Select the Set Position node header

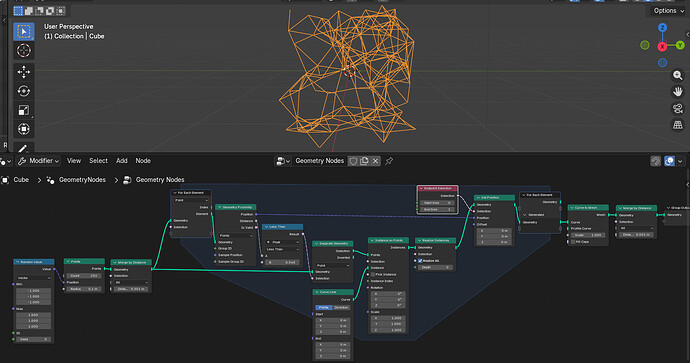pos(494,198)
